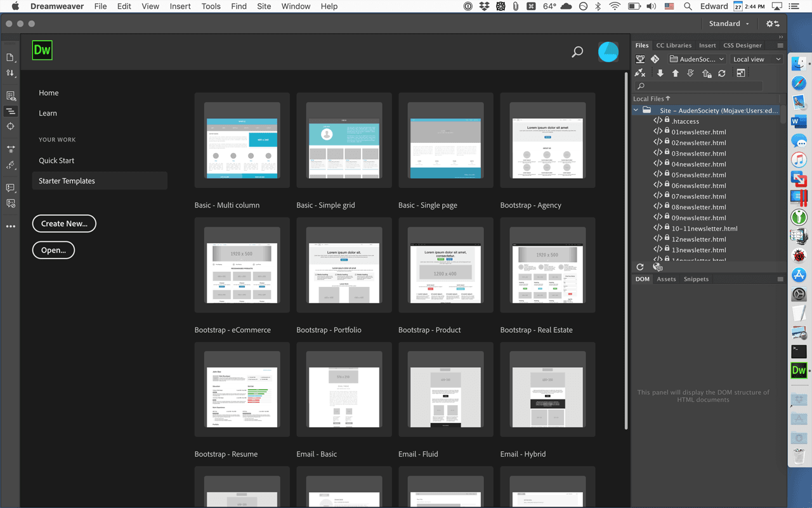The width and height of the screenshot is (812, 508).
Task: Toggle the Inspect crosshair icon
Action: click(10, 126)
